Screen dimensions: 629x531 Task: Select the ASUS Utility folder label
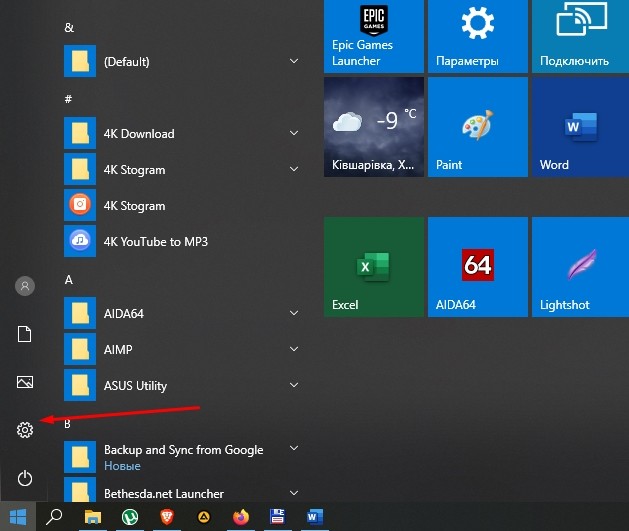click(x=135, y=386)
